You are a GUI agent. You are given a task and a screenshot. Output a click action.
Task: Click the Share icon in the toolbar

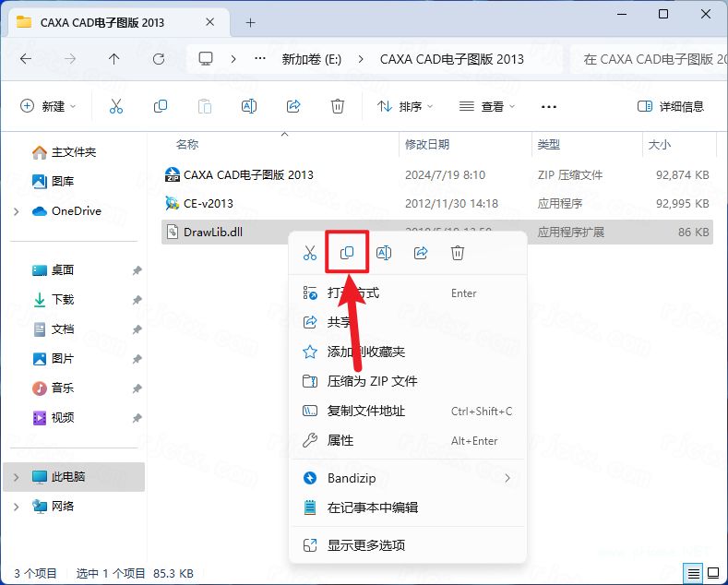(x=293, y=106)
